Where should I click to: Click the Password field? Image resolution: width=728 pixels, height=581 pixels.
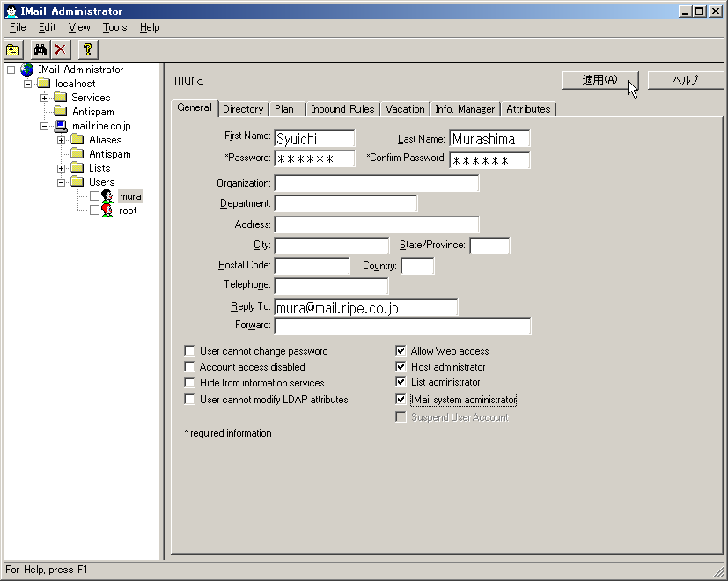[x=314, y=158]
